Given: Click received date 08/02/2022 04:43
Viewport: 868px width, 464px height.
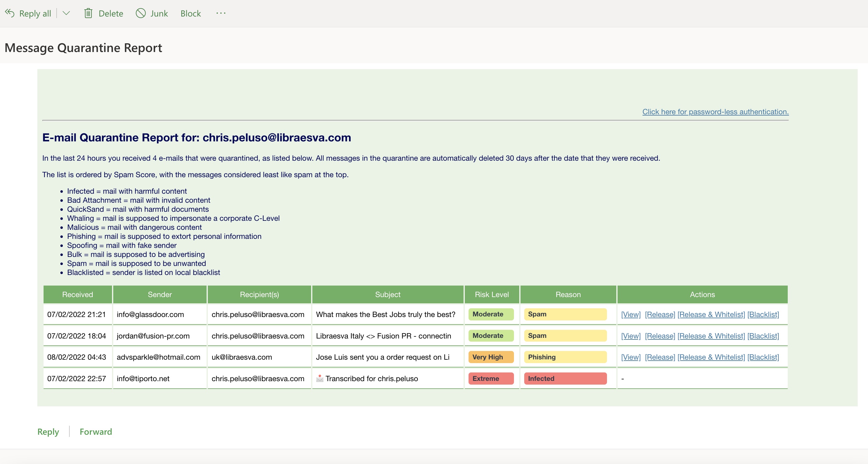Looking at the screenshot, I should 77,357.
